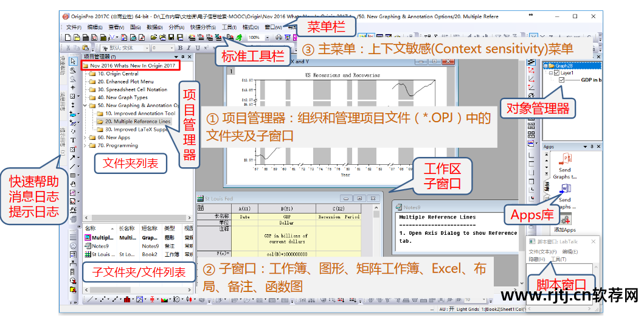Close the LabTalk script window
Image resolution: width=644 pixels, height=323 pixels.
click(x=594, y=241)
